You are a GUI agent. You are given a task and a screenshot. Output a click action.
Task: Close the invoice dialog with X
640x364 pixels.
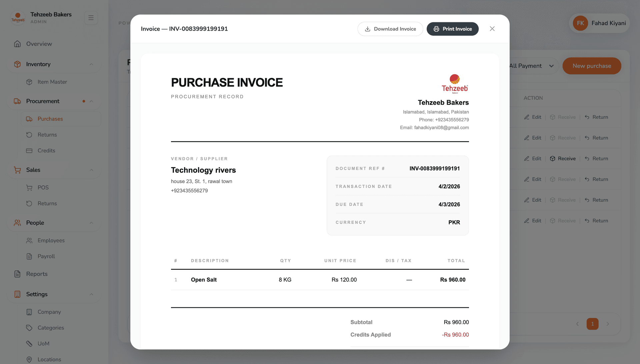pyautogui.click(x=492, y=29)
